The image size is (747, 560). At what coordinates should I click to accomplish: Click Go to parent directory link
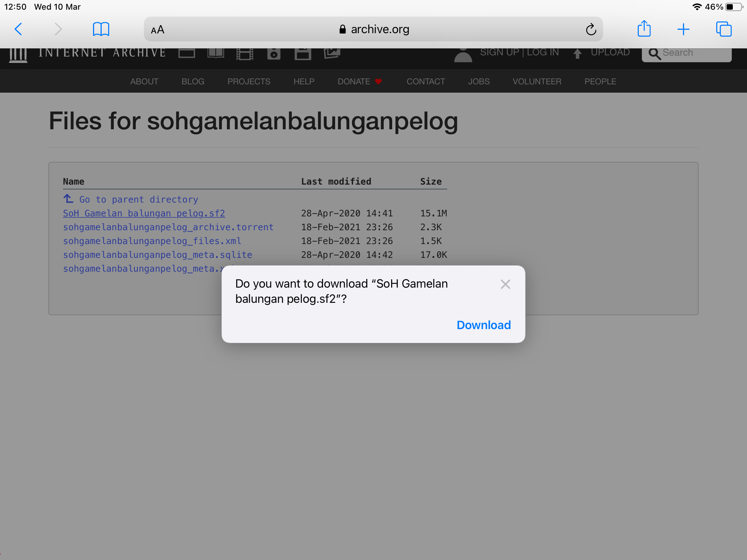[x=131, y=199]
